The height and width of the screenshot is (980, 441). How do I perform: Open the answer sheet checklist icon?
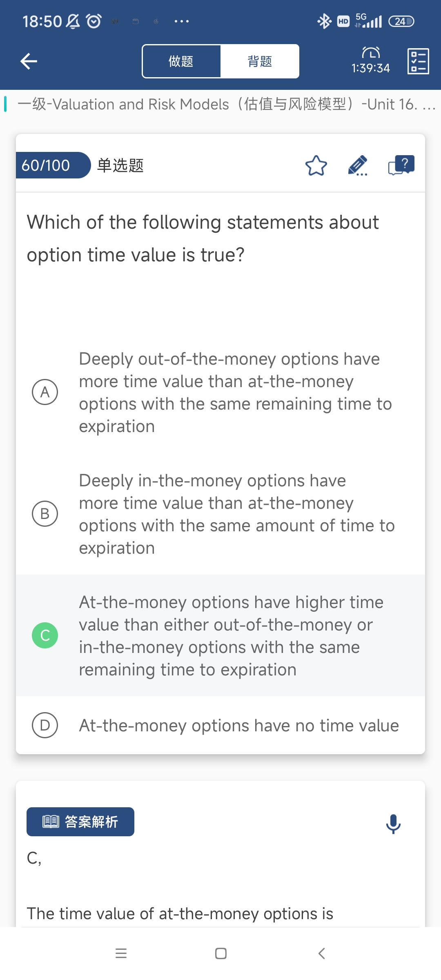click(418, 61)
